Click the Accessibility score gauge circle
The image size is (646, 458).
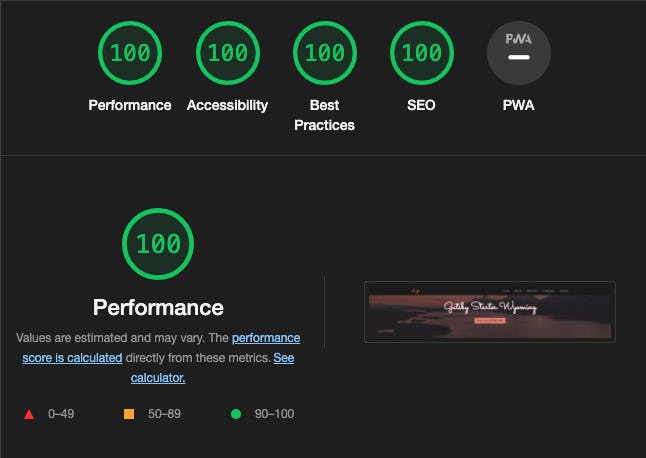pyautogui.click(x=227, y=52)
